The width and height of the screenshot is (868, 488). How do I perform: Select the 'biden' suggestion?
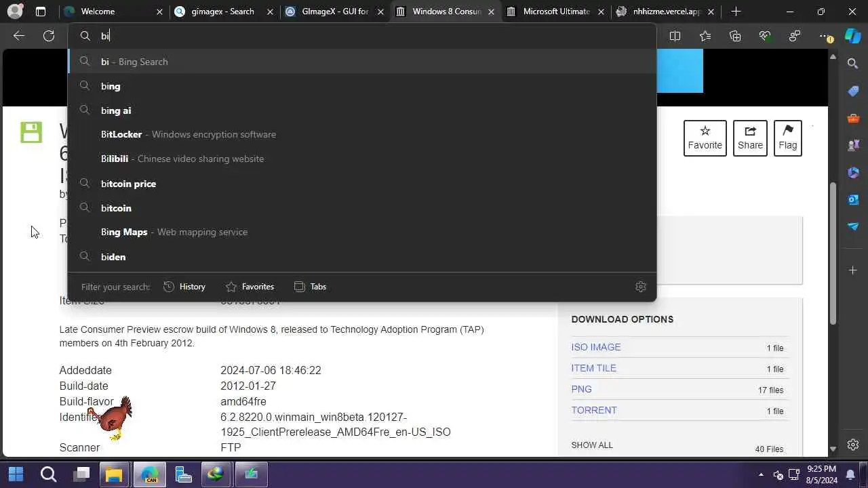[x=362, y=257]
